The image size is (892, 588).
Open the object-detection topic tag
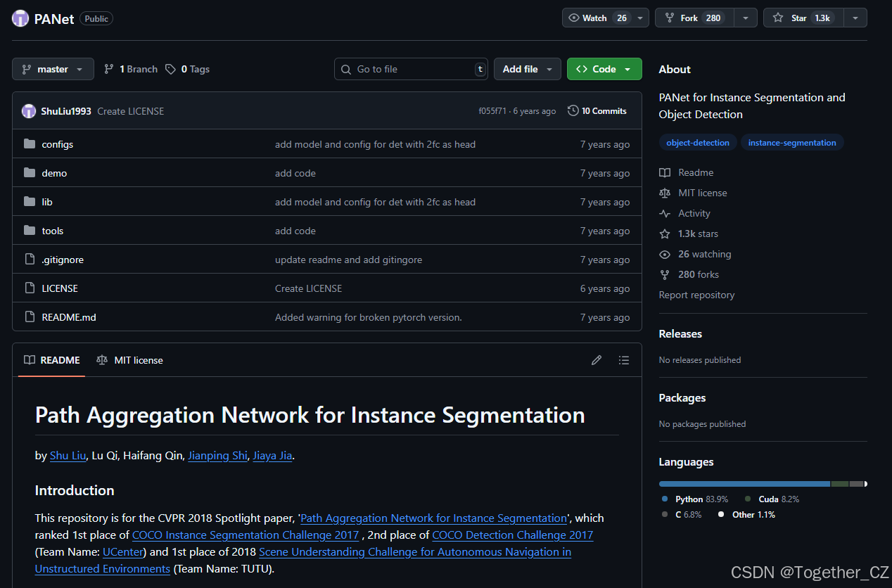(698, 143)
